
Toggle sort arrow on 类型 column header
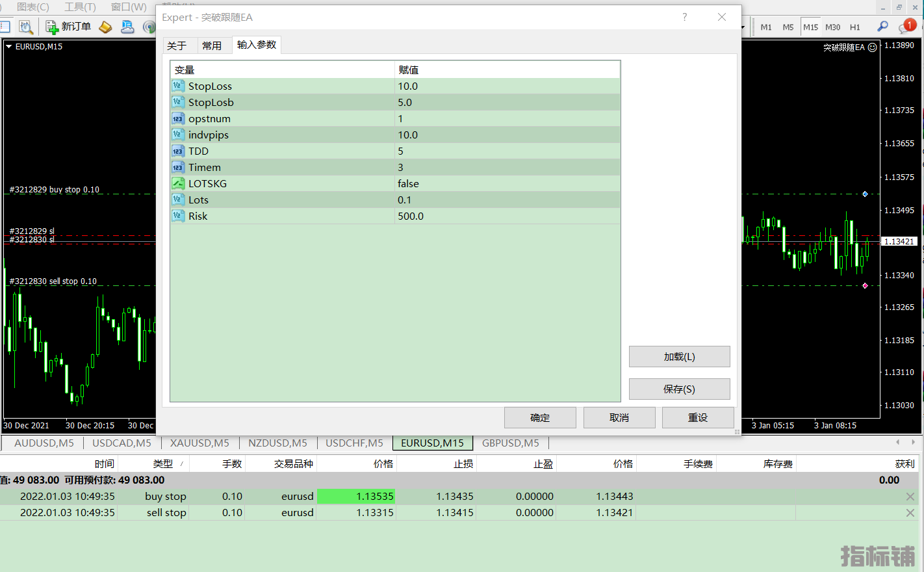pyautogui.click(x=181, y=464)
